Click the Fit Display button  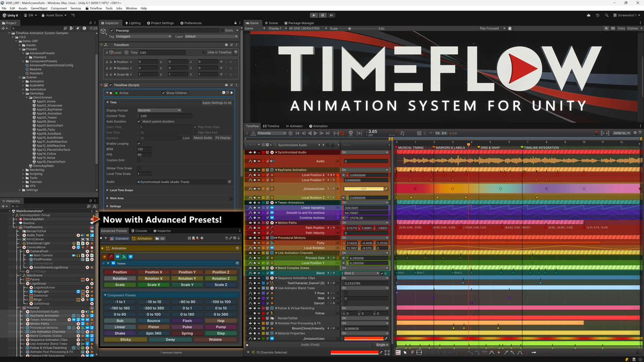pyautogui.click(x=223, y=138)
